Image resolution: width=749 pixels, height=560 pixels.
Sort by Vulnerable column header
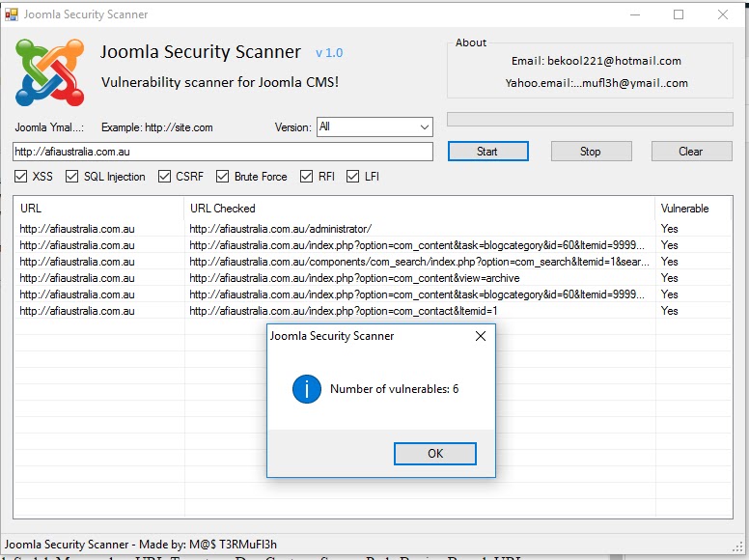(693, 209)
